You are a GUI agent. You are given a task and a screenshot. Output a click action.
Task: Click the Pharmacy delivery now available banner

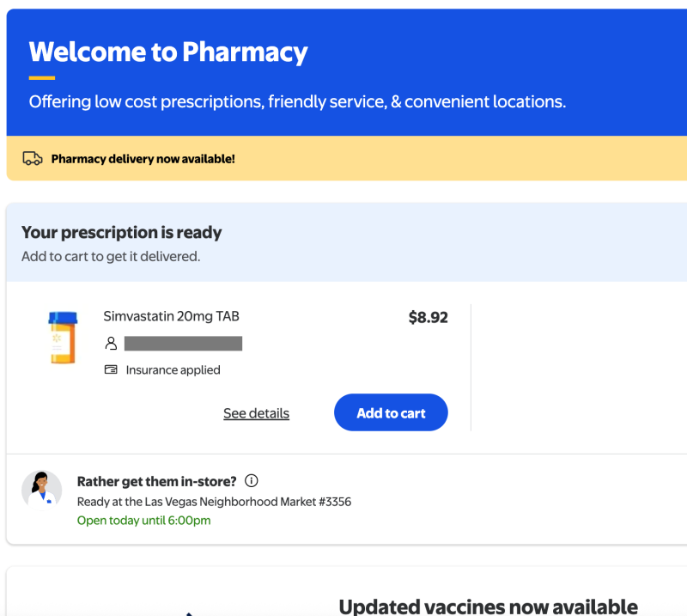(x=143, y=159)
